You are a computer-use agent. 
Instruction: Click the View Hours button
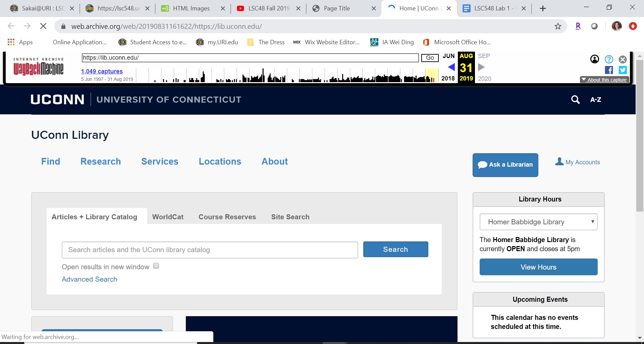point(538,267)
